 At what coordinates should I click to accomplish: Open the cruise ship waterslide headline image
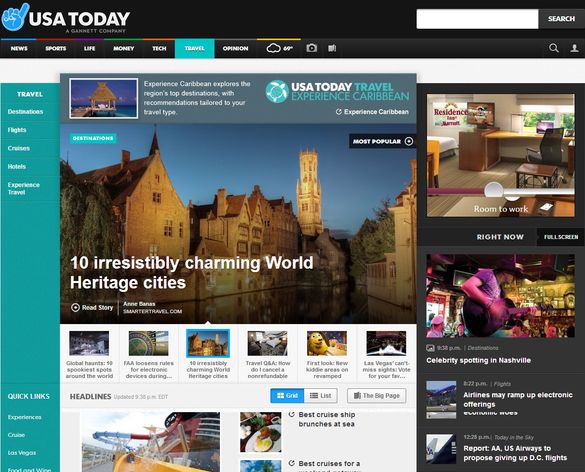(x=151, y=442)
